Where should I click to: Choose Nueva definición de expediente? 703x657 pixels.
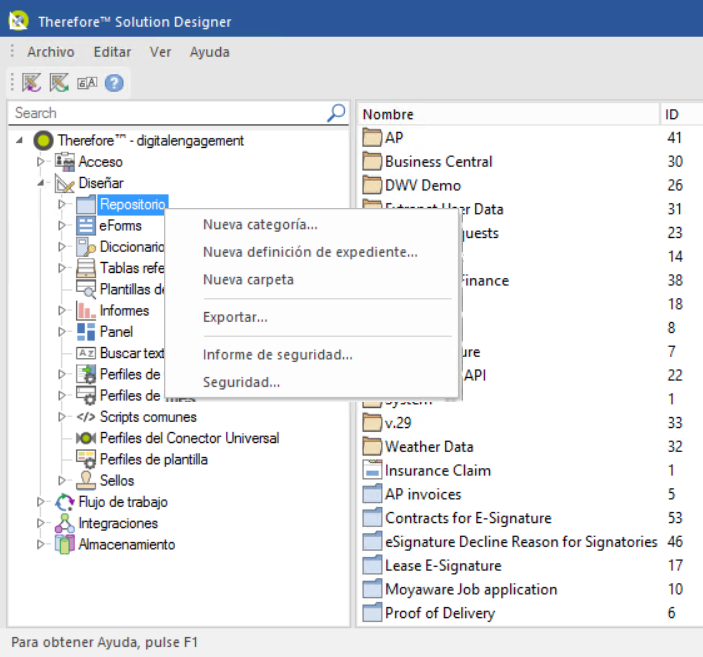tap(312, 252)
